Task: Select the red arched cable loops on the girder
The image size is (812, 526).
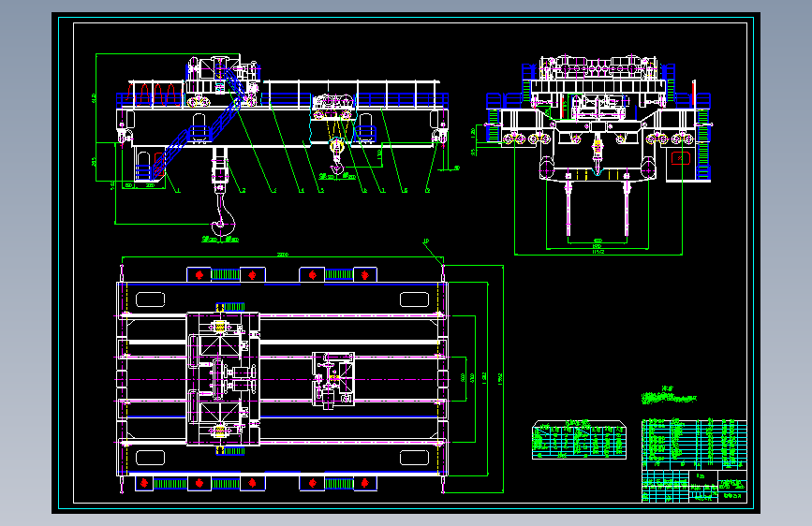Action: pos(153,94)
